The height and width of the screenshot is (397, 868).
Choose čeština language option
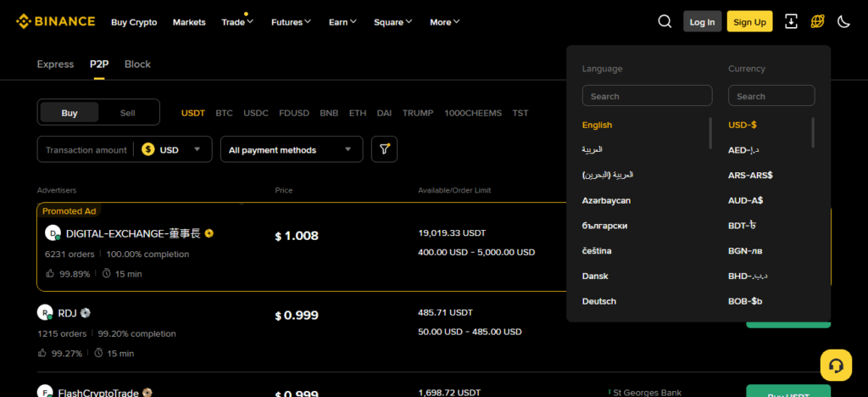597,251
